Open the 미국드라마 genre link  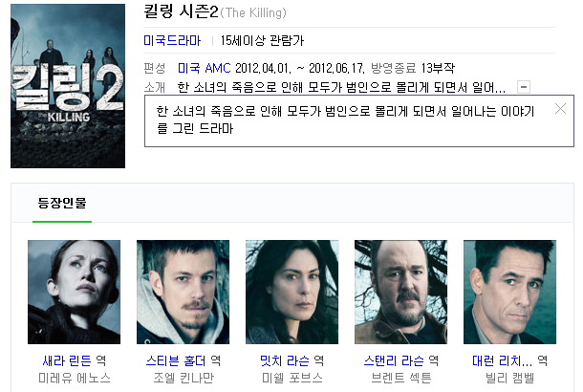pyautogui.click(x=172, y=40)
